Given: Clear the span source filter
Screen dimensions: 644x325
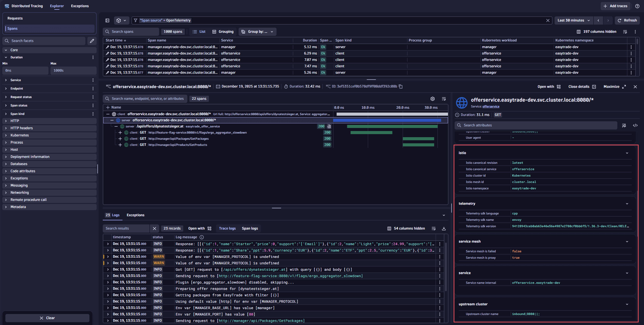Looking at the screenshot, I should [x=548, y=20].
